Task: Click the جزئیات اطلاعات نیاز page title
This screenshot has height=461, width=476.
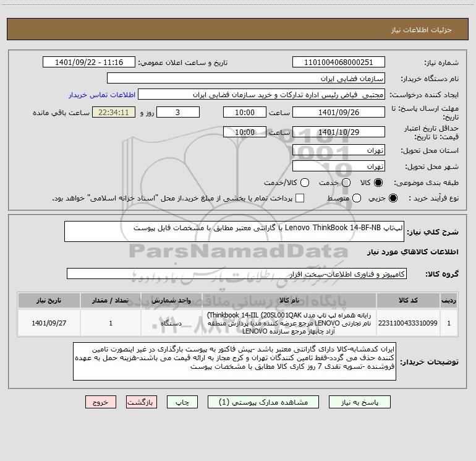Action: point(421,30)
